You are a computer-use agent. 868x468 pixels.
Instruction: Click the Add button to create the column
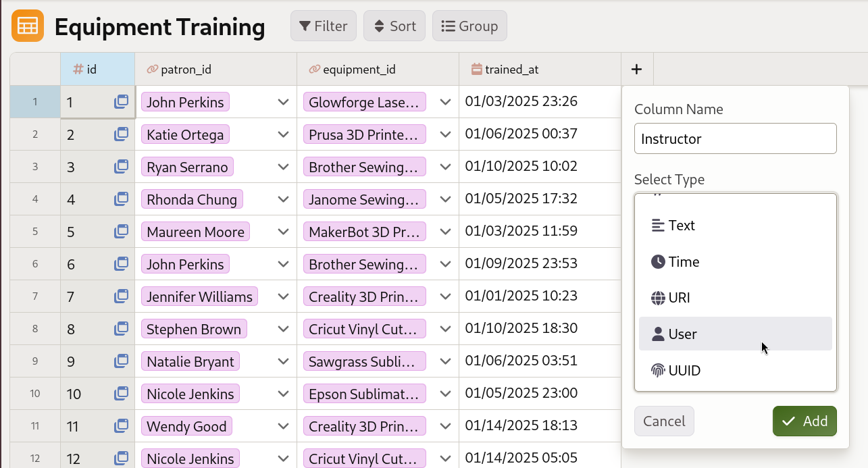[805, 421]
